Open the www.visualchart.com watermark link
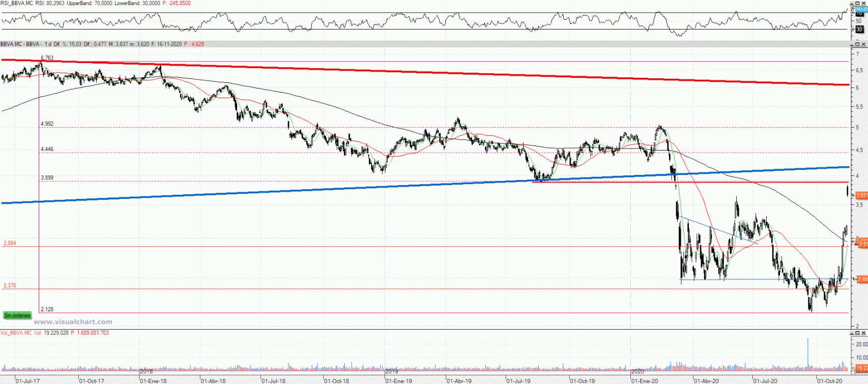The width and height of the screenshot is (868, 384). [73, 322]
